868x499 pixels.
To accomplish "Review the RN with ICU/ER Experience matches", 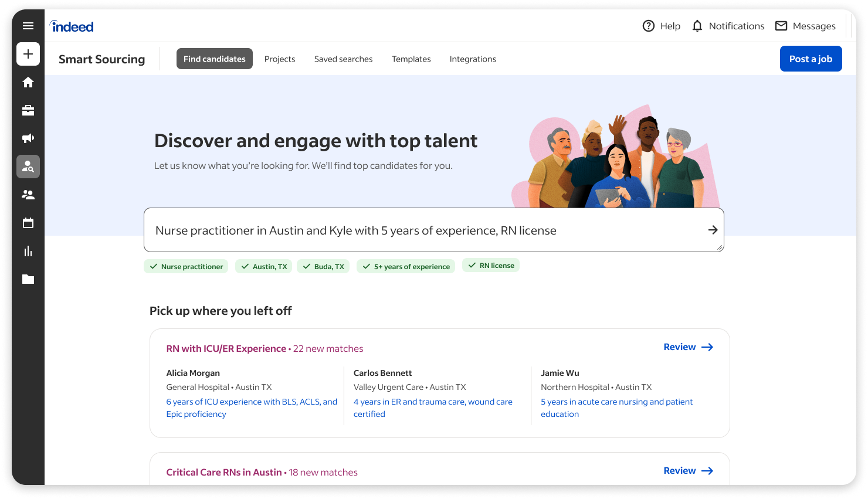I will tap(687, 347).
